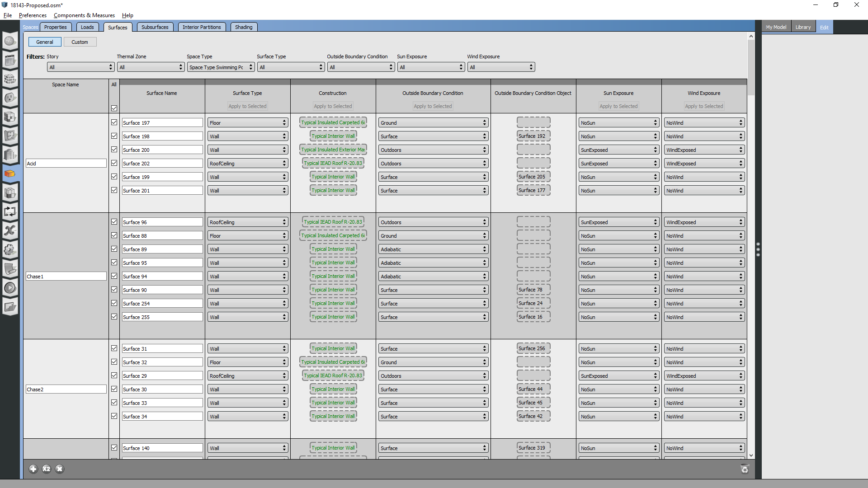
Task: Open the Loads electrical-outlet icon
Action: pos(10,98)
